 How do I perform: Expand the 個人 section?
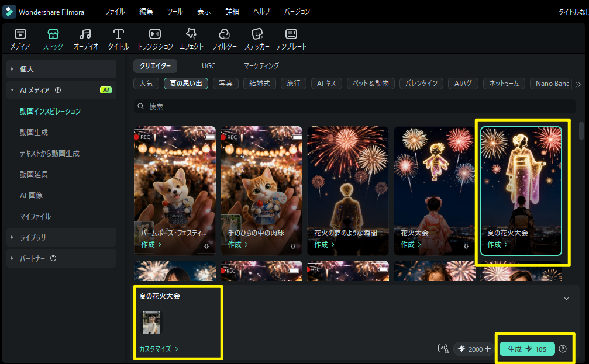click(x=61, y=69)
